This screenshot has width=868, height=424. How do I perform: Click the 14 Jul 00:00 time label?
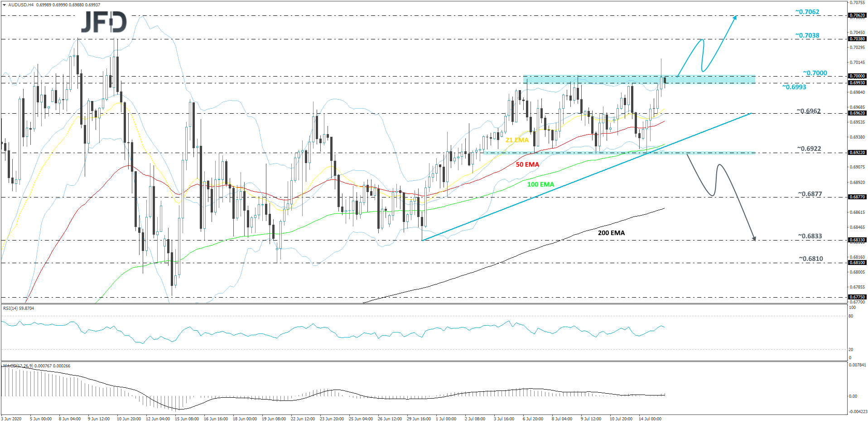click(x=650, y=419)
